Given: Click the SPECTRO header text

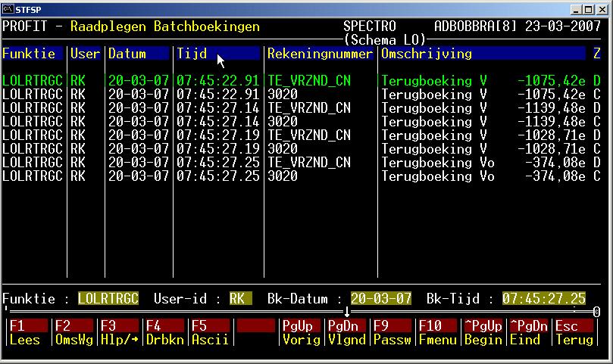Looking at the screenshot, I should (370, 26).
